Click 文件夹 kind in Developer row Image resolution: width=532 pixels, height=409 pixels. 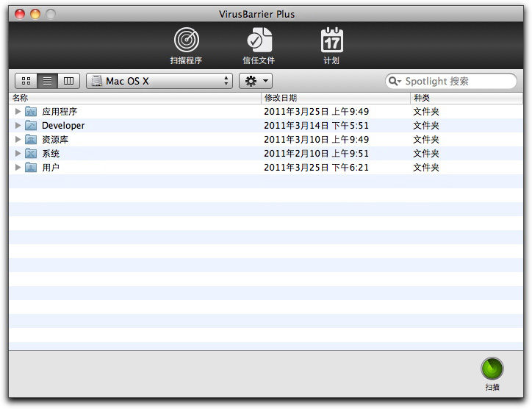coord(426,125)
